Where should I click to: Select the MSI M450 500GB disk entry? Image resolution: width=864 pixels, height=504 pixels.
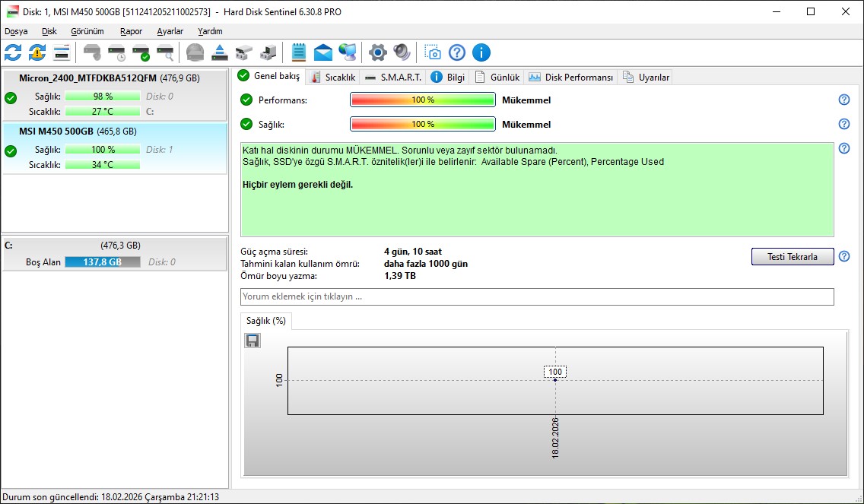pyautogui.click(x=115, y=148)
